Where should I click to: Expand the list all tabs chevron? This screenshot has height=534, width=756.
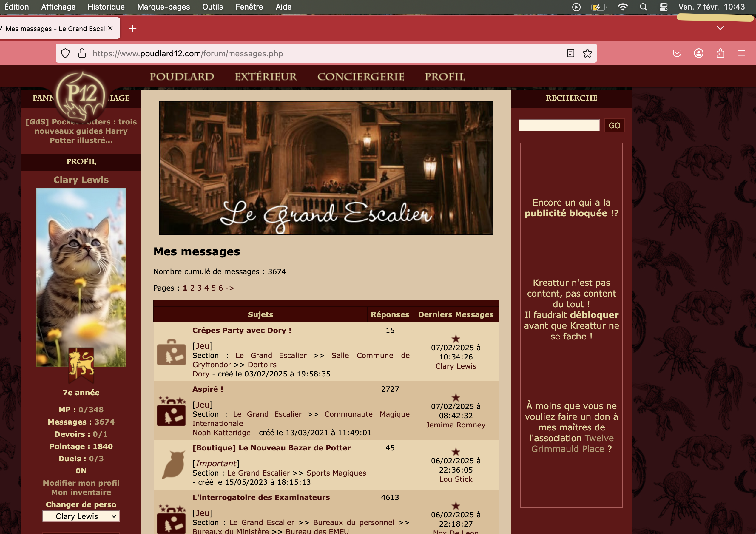(x=720, y=28)
